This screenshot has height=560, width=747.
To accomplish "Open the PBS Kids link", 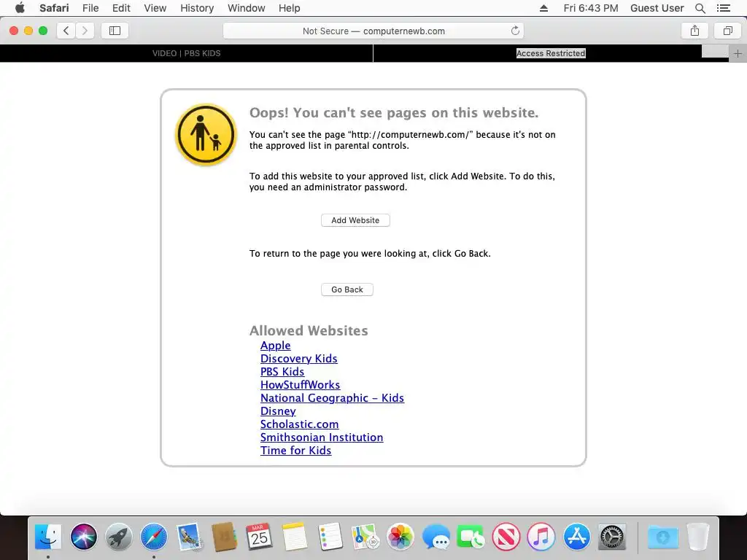I will (282, 372).
